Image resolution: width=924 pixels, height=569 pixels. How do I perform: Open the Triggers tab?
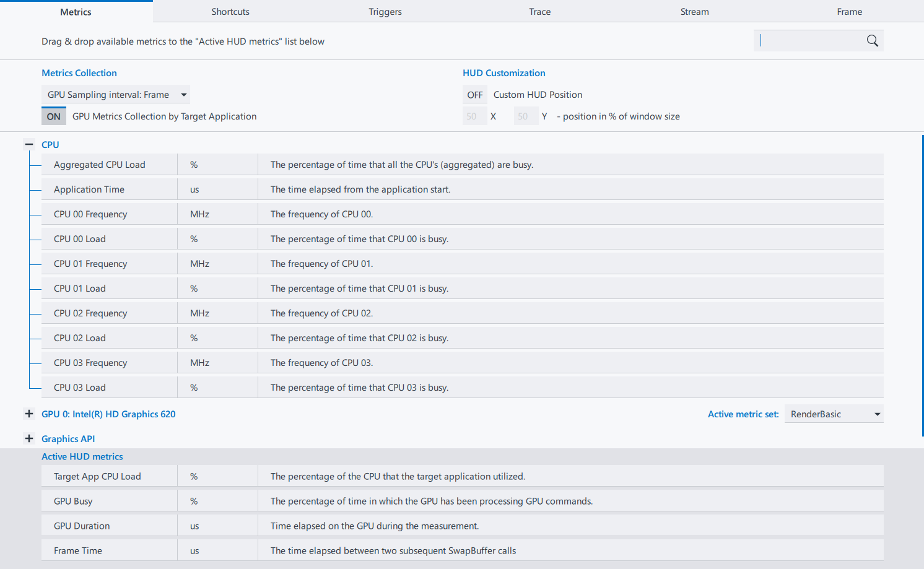385,12
